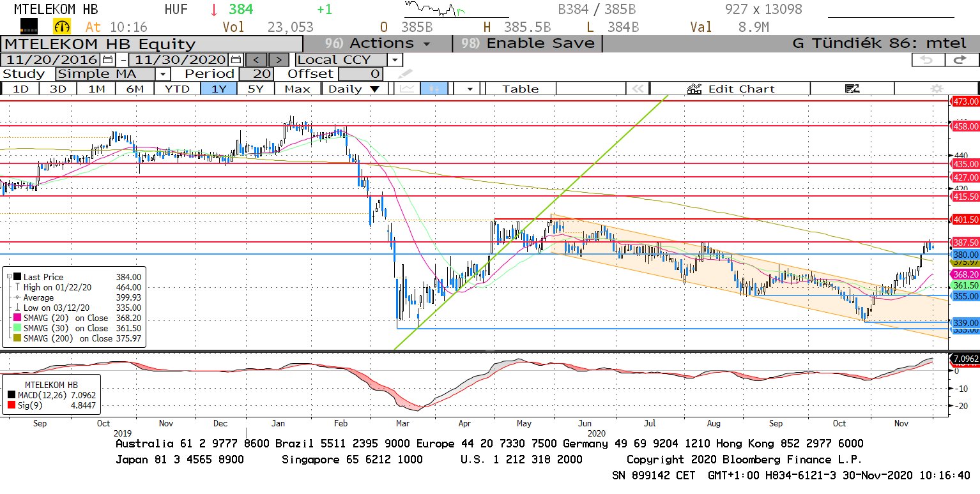Screen dimensions: 980x494
Task: Open the 96) Actions menu
Action: coord(378,43)
